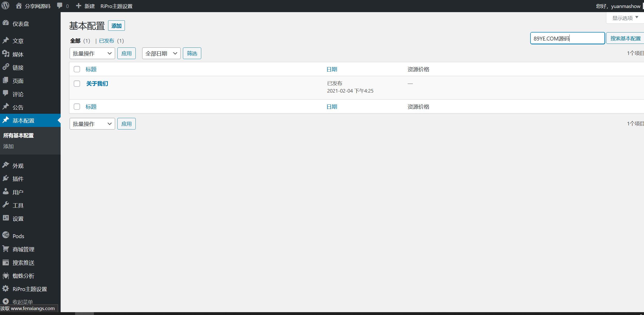Click the 插件 plug icon in sidebar
Image resolution: width=644 pixels, height=315 pixels.
6,178
